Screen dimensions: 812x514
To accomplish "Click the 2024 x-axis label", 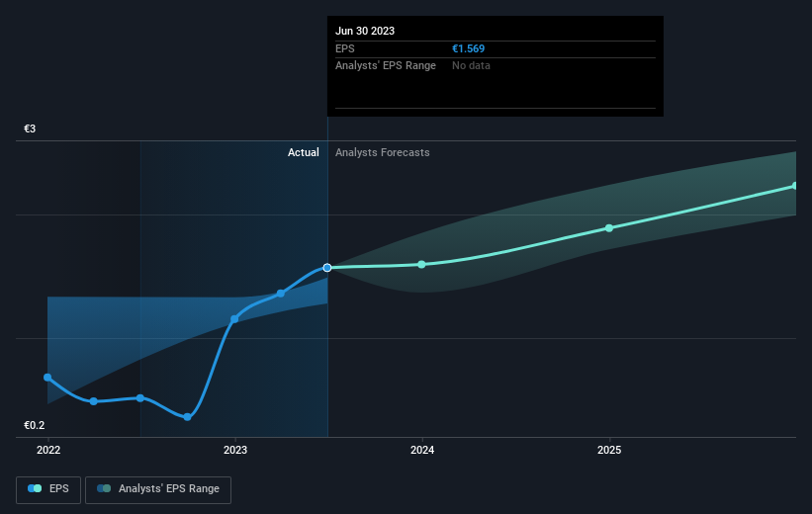I will [x=422, y=450].
